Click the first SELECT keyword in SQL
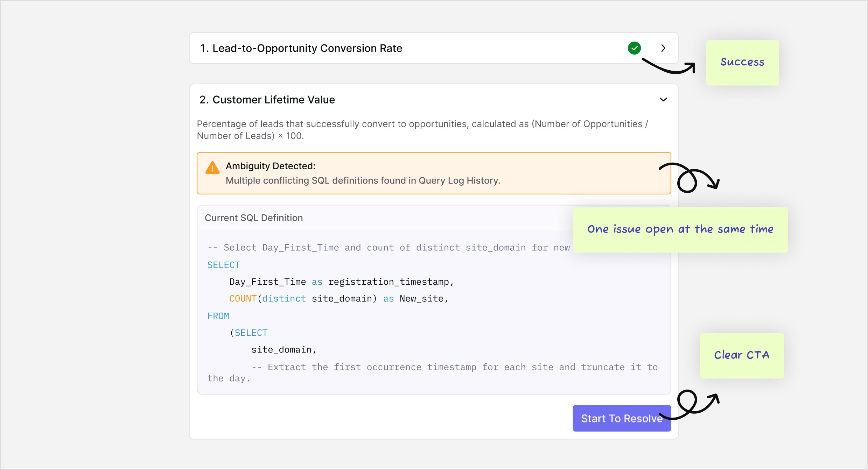This screenshot has height=470, width=868. (224, 265)
